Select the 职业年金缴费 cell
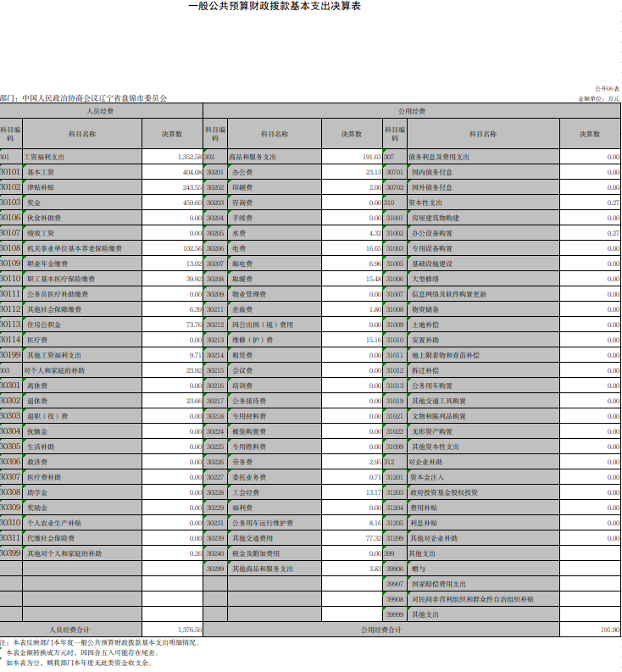 (x=82, y=264)
